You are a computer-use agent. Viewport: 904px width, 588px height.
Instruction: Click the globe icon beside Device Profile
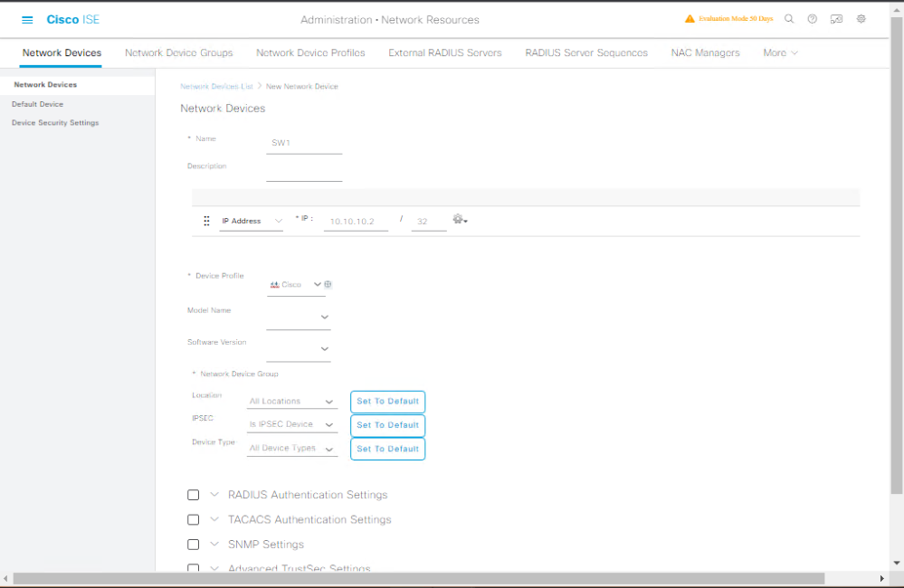tap(328, 284)
